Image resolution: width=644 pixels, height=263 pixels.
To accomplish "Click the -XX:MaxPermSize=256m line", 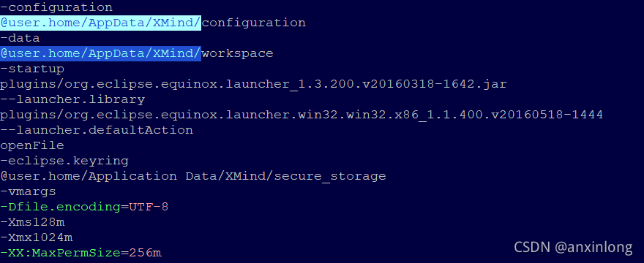I will 80,254.
